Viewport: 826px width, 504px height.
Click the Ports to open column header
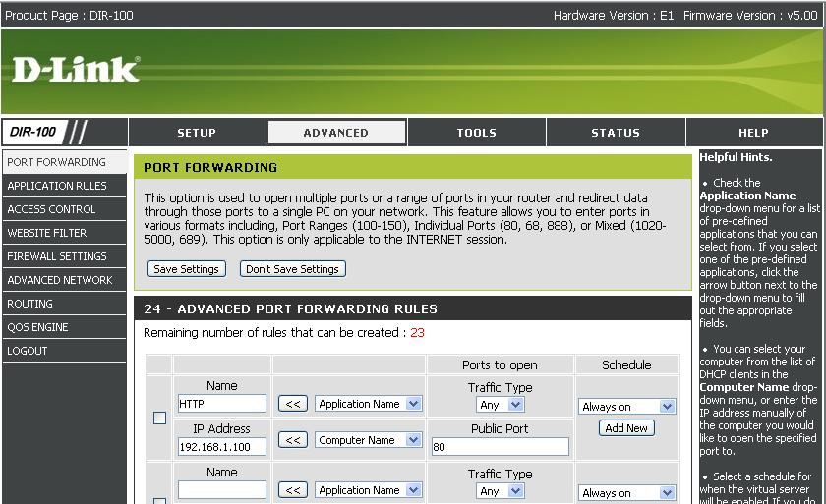[500, 364]
